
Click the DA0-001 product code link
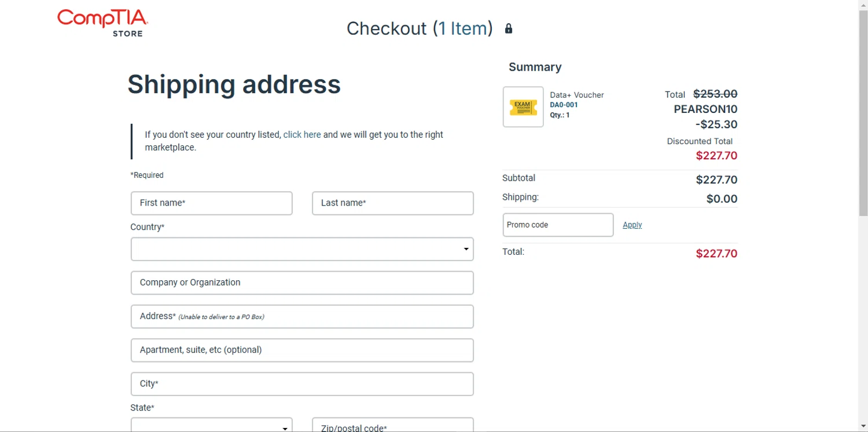[x=564, y=105]
